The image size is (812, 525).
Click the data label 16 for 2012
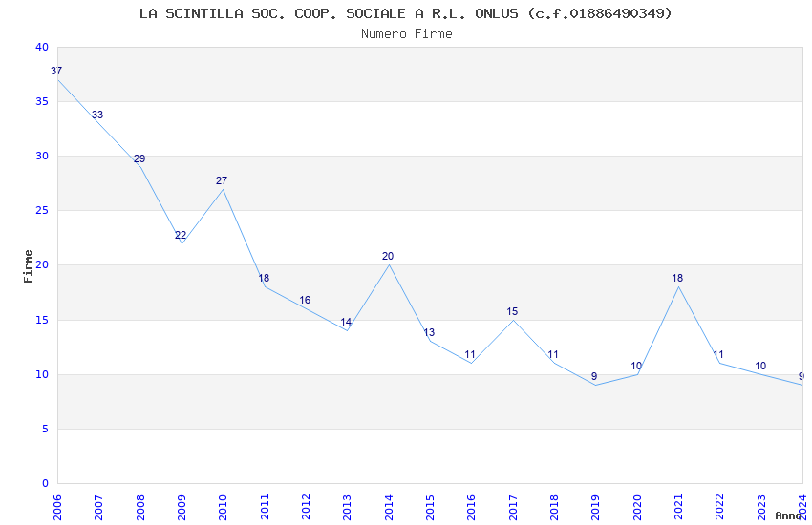click(305, 301)
